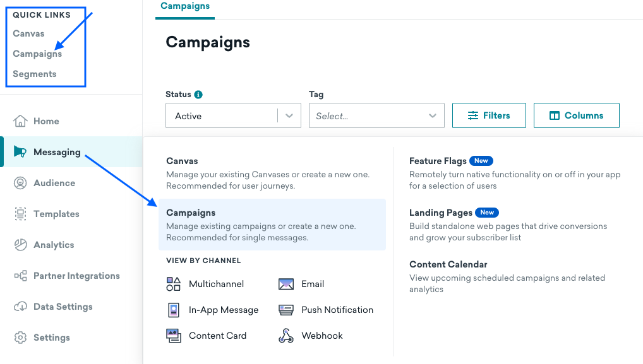This screenshot has width=643, height=364.
Task: Expand the Status dropdown showing Active
Action: point(233,116)
